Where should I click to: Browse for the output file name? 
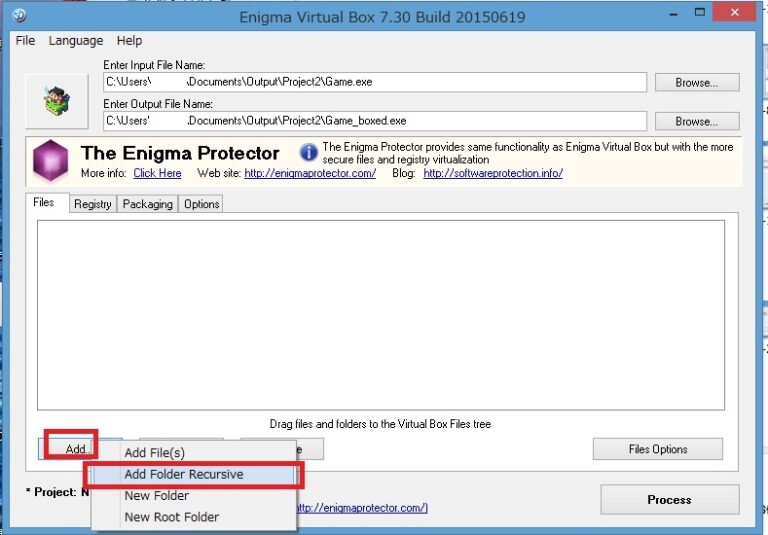696,121
